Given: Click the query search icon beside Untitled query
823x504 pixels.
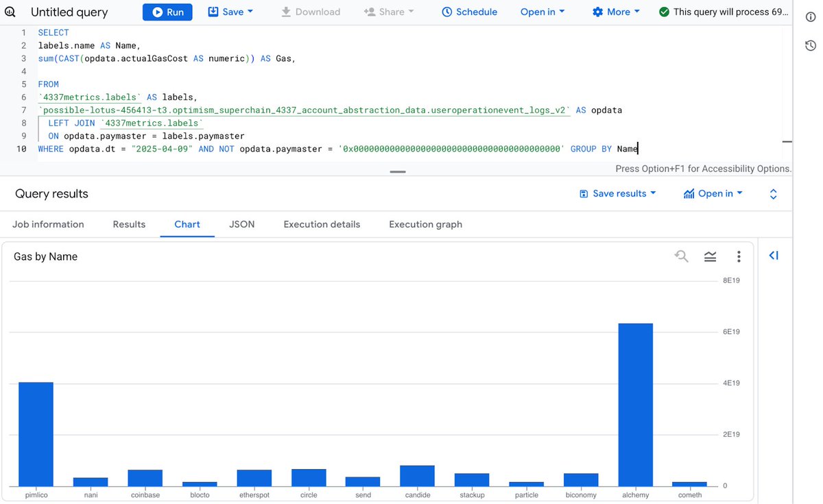Looking at the screenshot, I should point(10,12).
